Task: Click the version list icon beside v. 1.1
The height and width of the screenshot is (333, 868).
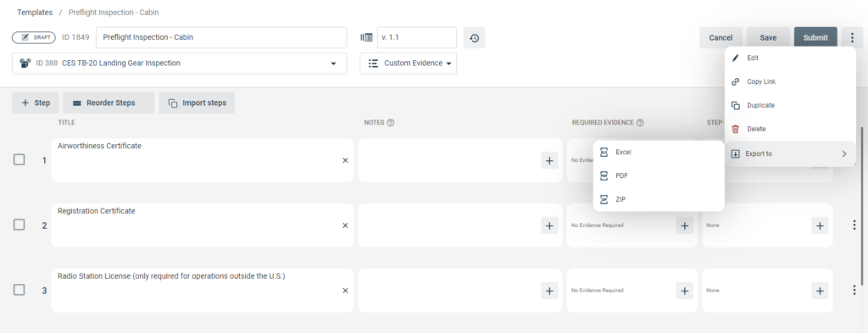Action: [366, 37]
